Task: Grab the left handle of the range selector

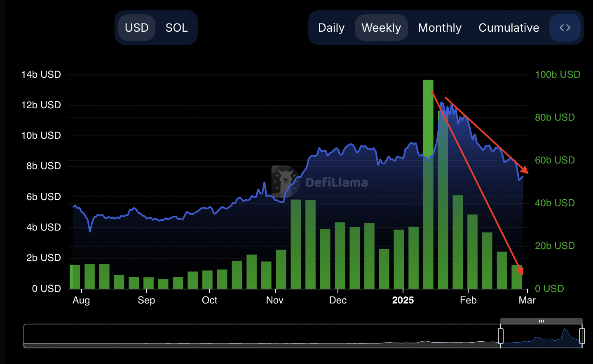Action: click(501, 336)
